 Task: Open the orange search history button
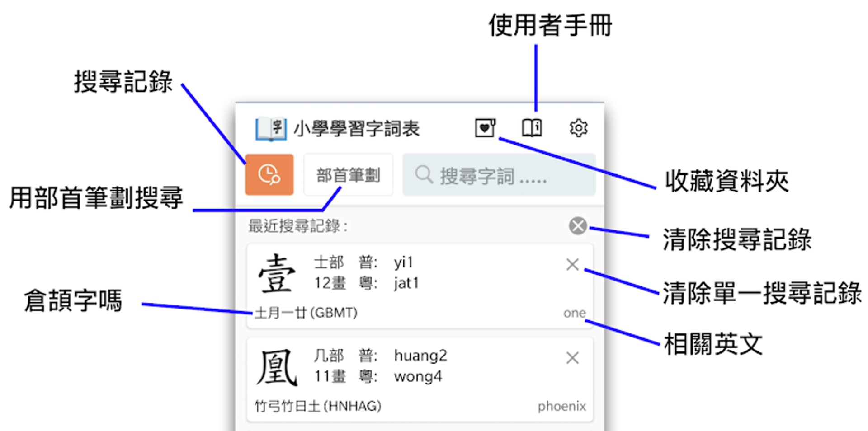click(269, 175)
